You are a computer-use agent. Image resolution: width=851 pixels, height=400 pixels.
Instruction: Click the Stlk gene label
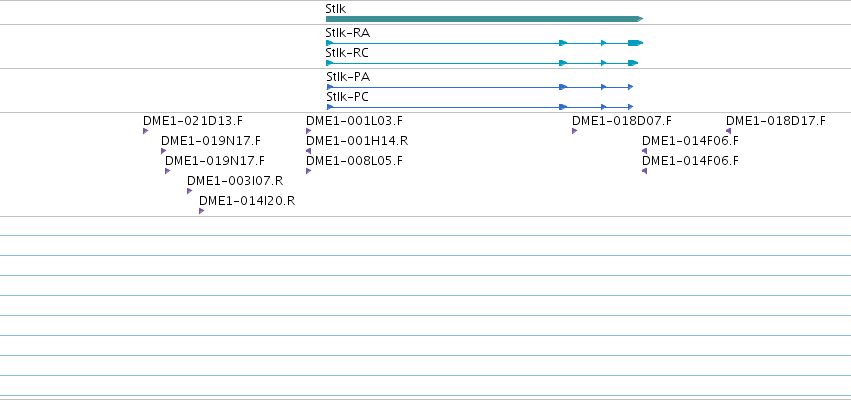pyautogui.click(x=335, y=9)
